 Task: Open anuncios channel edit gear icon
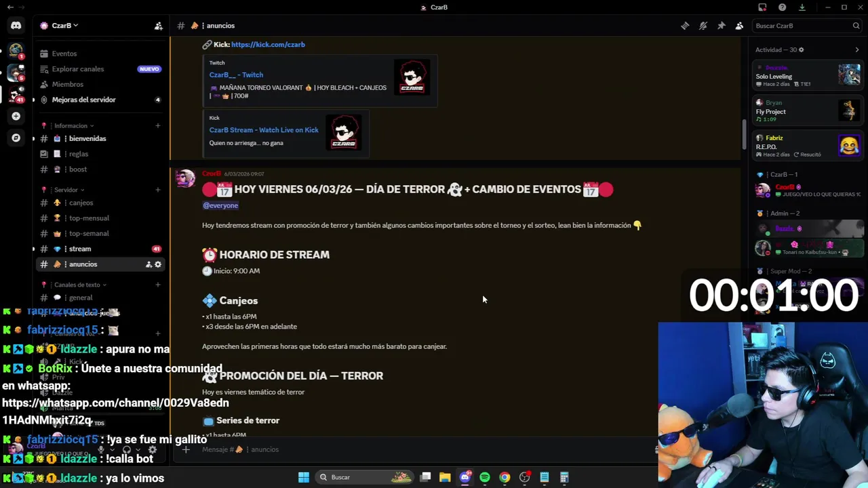point(158,264)
